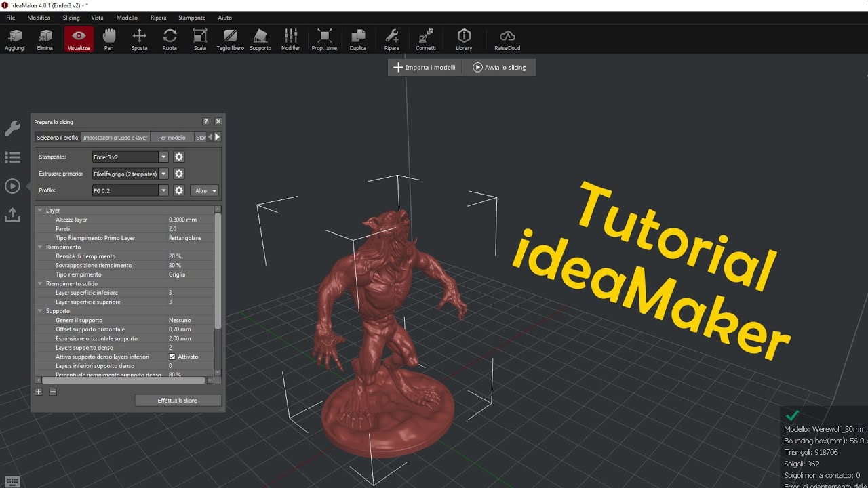Open the Connetti connect tool
Screen dimensions: 868x488
point(426,39)
